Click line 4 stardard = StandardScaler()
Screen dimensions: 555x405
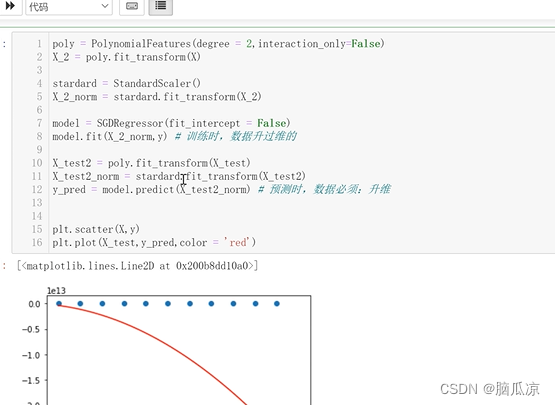126,84
